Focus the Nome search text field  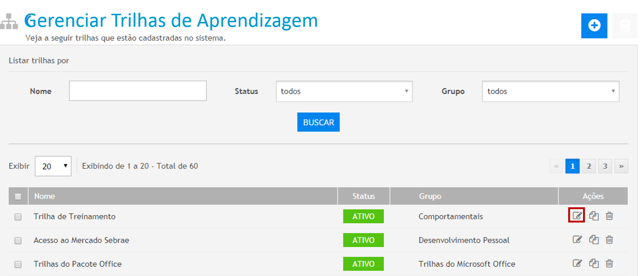click(137, 91)
